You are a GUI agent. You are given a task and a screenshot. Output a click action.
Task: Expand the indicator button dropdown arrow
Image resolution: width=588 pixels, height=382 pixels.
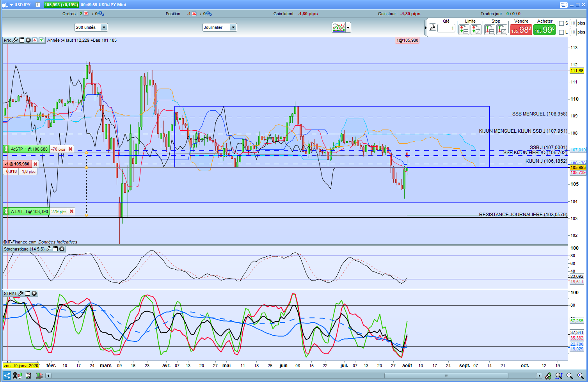click(x=348, y=28)
